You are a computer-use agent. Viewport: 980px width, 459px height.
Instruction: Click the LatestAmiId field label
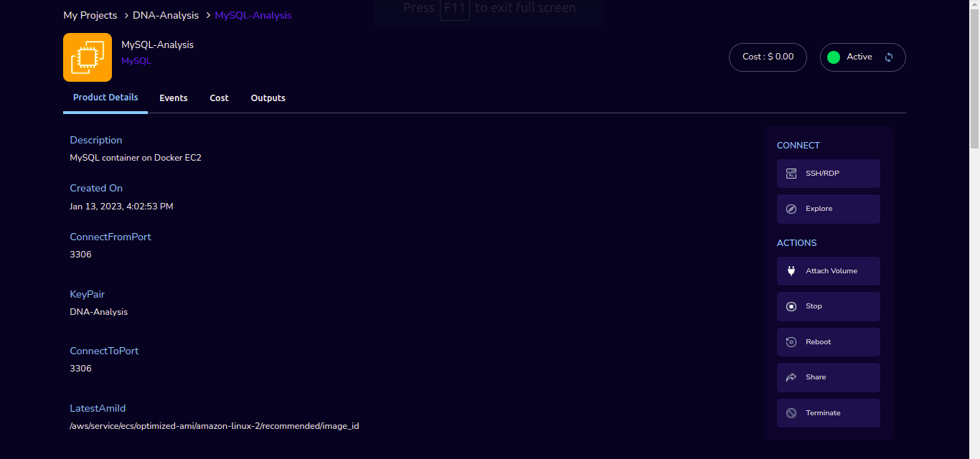tap(98, 409)
